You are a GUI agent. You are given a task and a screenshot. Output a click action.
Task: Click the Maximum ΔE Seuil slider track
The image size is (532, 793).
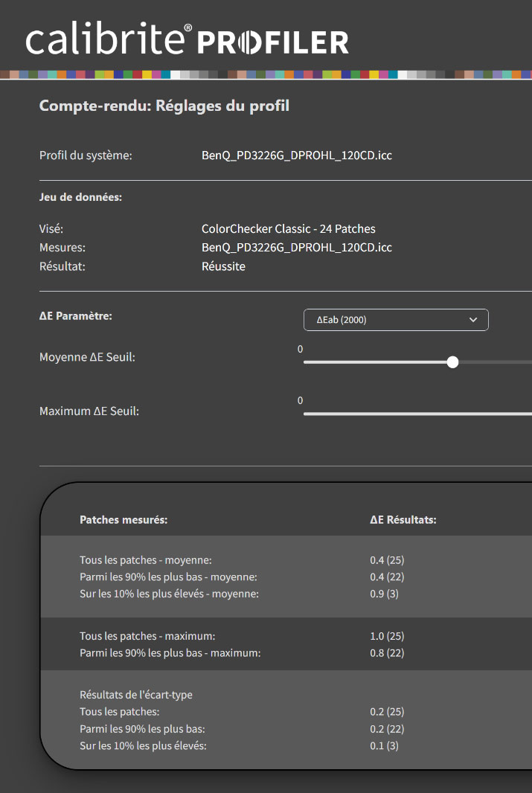(x=417, y=413)
